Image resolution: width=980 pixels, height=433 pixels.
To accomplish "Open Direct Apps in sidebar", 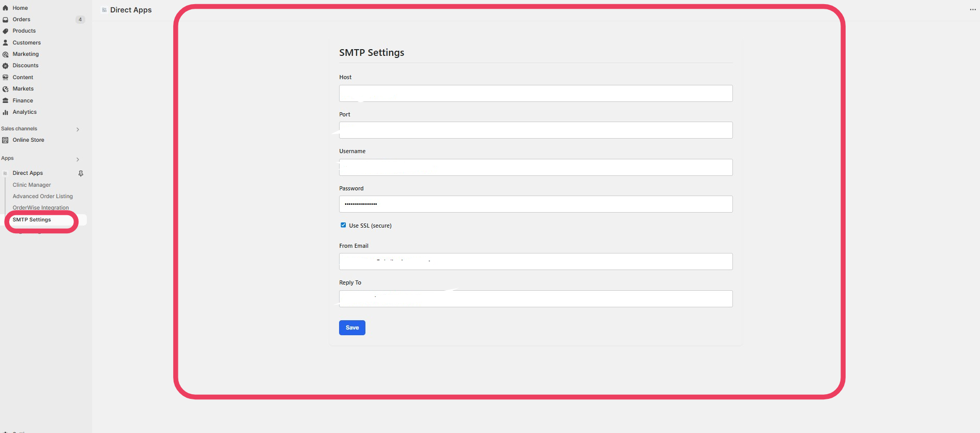I will pyautogui.click(x=27, y=173).
